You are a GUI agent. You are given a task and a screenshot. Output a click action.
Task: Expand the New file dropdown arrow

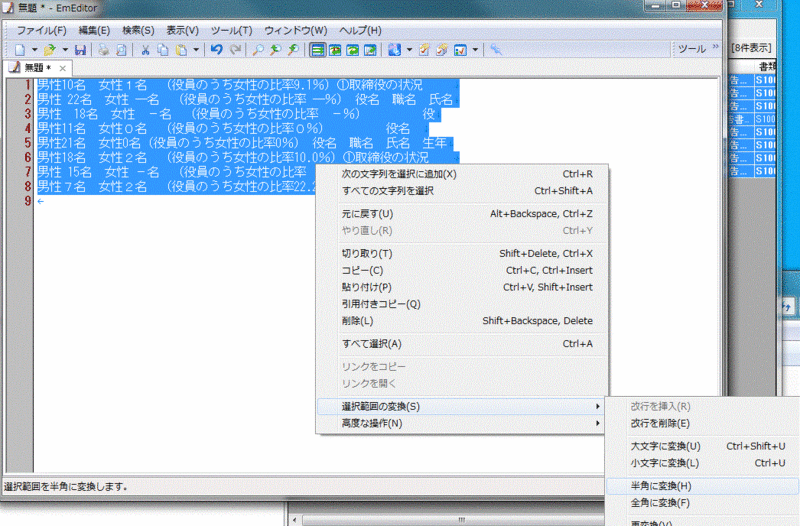click(x=35, y=50)
